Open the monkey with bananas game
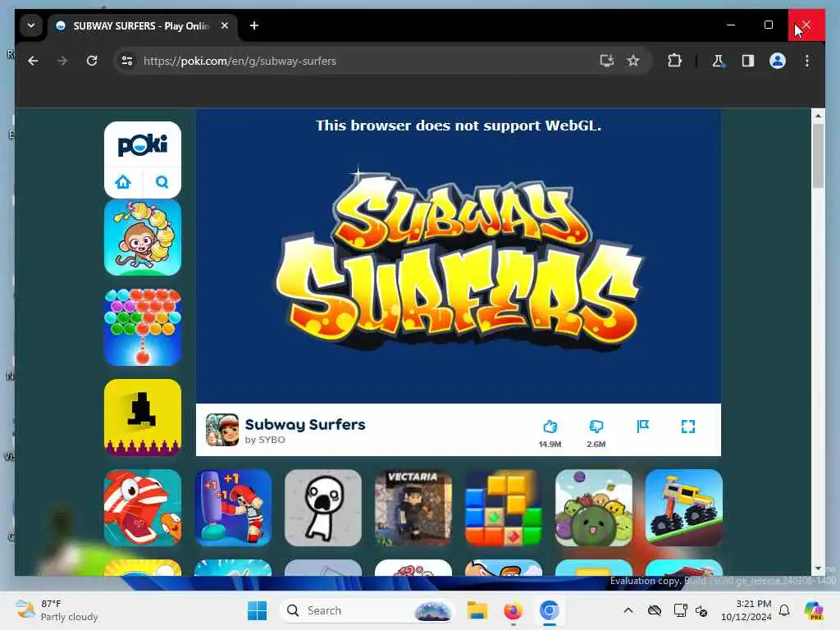The width and height of the screenshot is (840, 630). tap(143, 237)
